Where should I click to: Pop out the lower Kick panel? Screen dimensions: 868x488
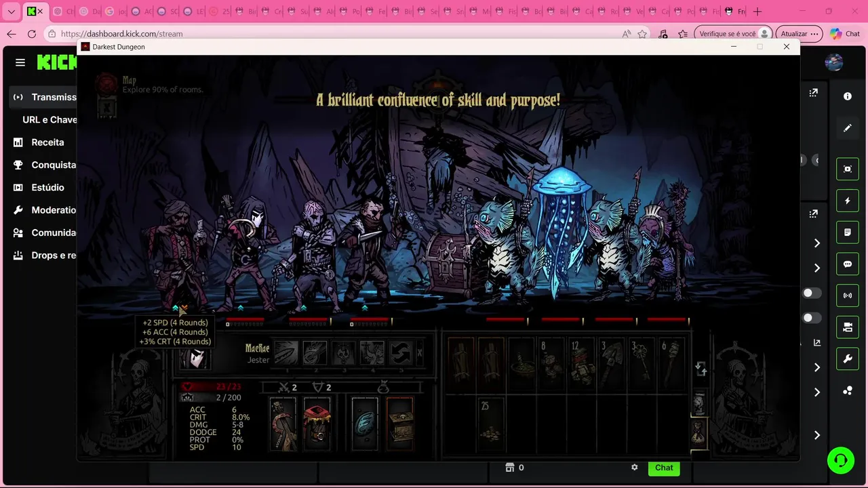pos(813,213)
